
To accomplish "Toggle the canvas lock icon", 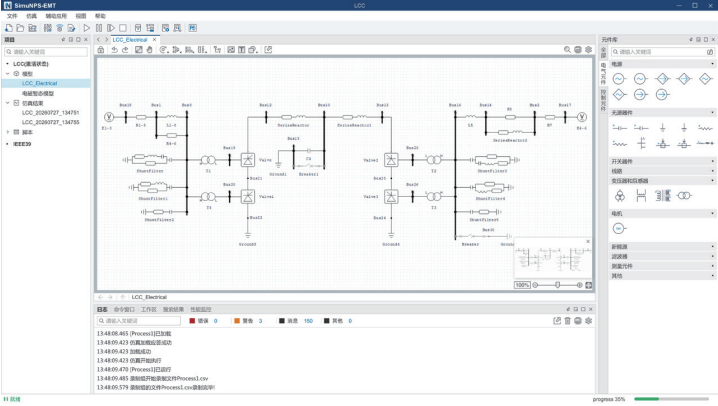I will [101, 50].
